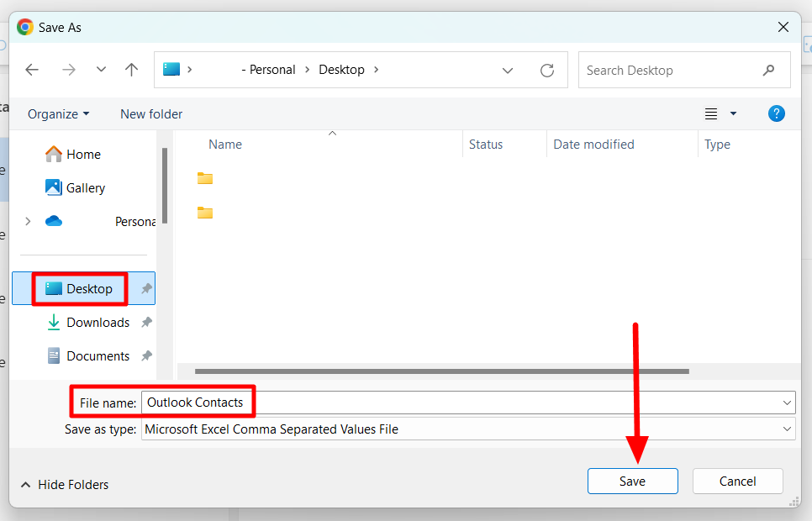Click the file list horizontal scrollbar

click(442, 371)
